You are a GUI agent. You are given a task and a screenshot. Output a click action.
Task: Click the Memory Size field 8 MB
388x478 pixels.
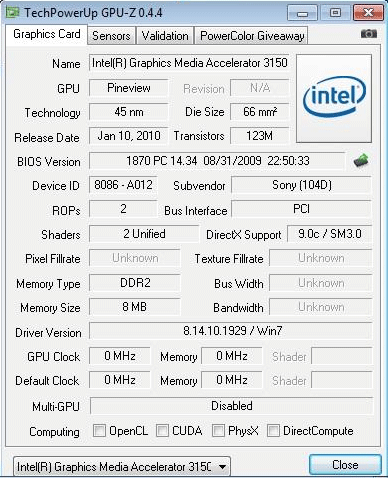click(135, 307)
